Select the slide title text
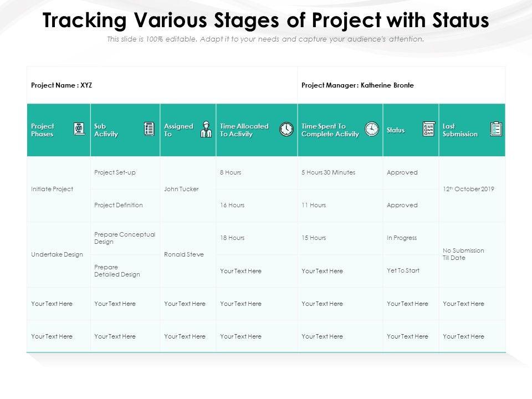 point(265,21)
